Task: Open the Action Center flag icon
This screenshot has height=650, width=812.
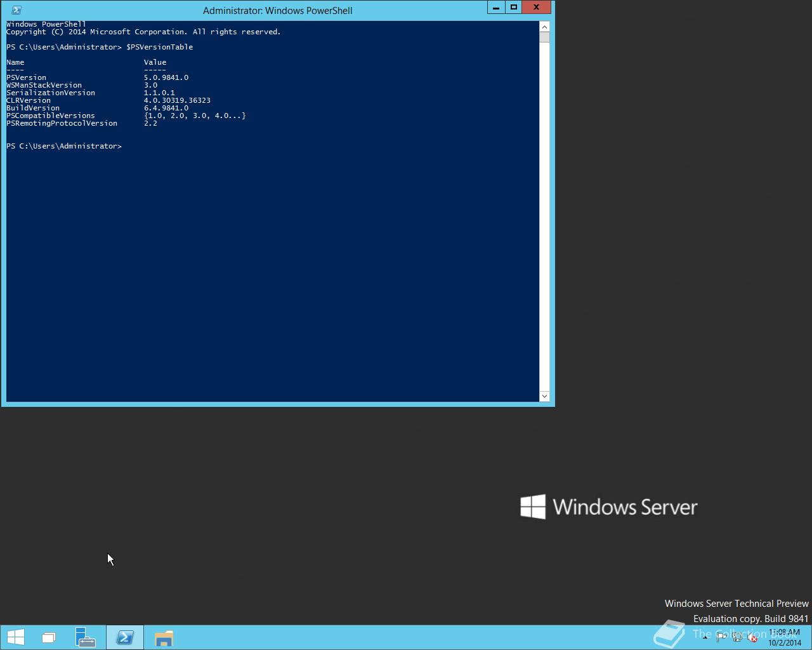Action: tap(721, 637)
